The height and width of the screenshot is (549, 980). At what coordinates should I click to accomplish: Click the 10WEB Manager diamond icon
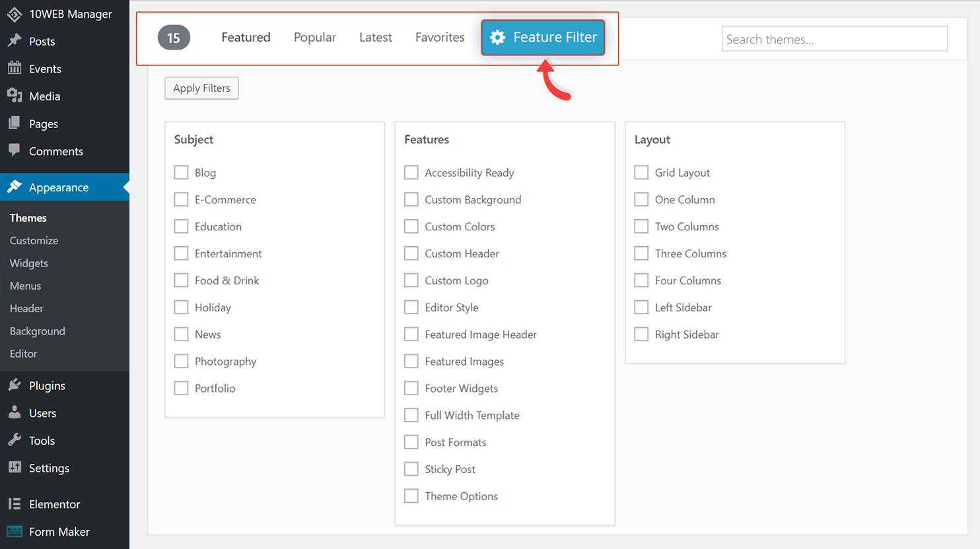point(15,14)
